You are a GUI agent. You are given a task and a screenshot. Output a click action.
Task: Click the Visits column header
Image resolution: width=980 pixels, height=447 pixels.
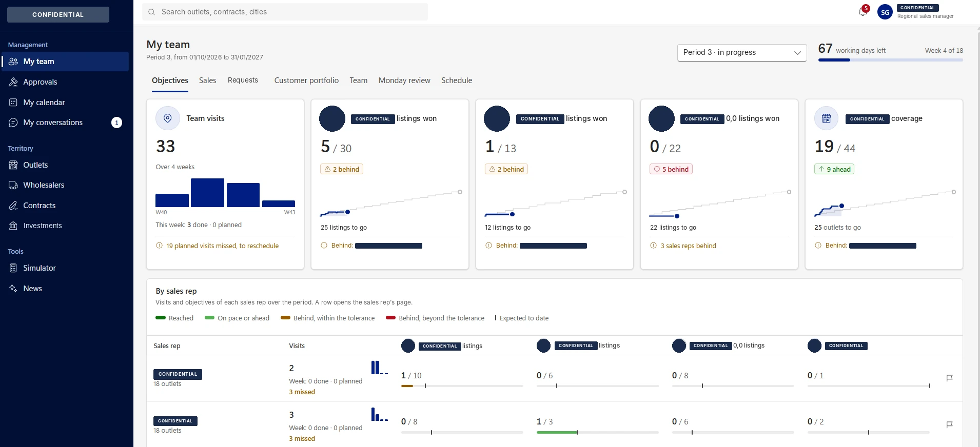click(297, 346)
